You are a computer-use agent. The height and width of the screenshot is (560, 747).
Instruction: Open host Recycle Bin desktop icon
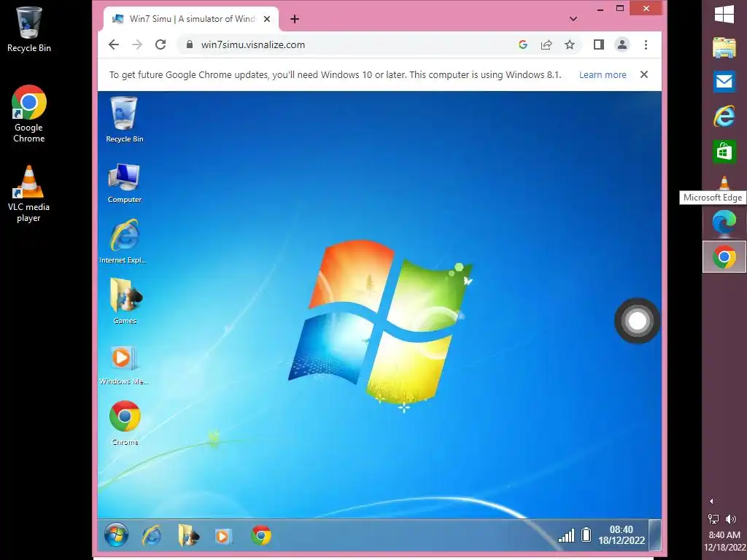click(x=28, y=29)
